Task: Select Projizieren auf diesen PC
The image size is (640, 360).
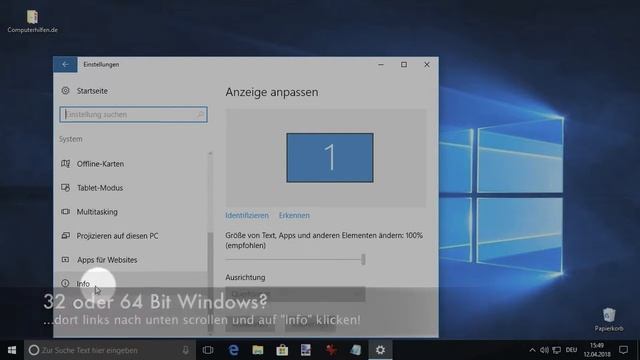Action: [130, 236]
